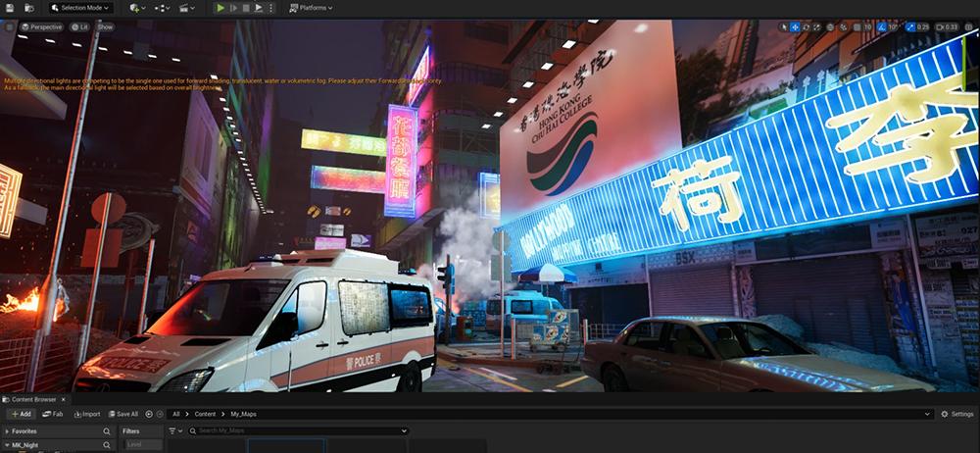
Task: Open the Perspective view type menu
Action: (x=42, y=26)
